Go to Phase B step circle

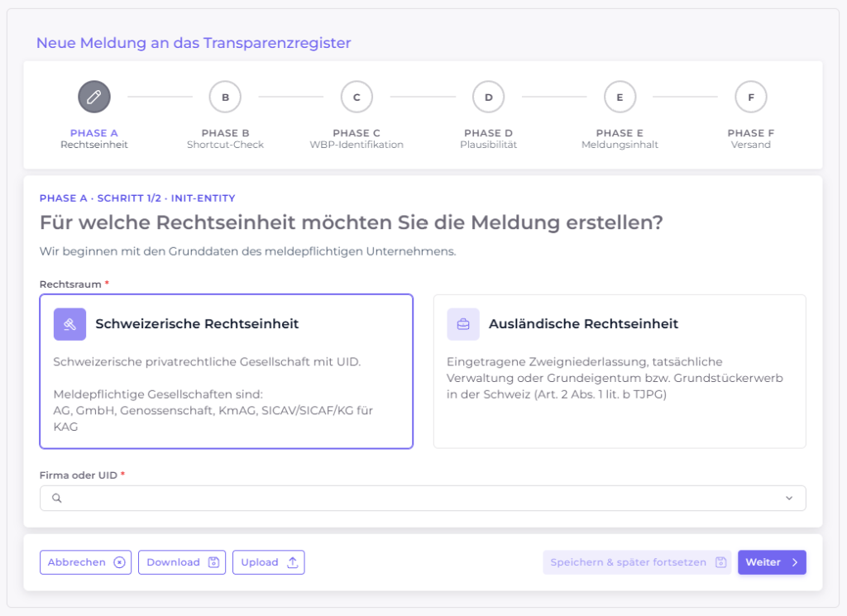(x=225, y=98)
